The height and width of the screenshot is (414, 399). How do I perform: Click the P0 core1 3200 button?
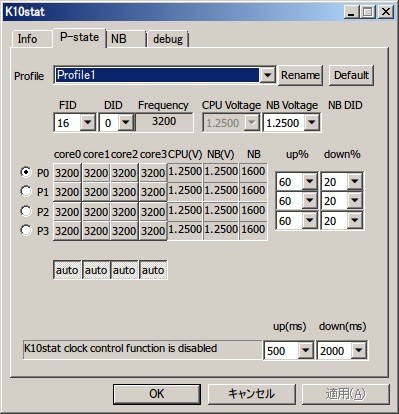click(x=96, y=173)
